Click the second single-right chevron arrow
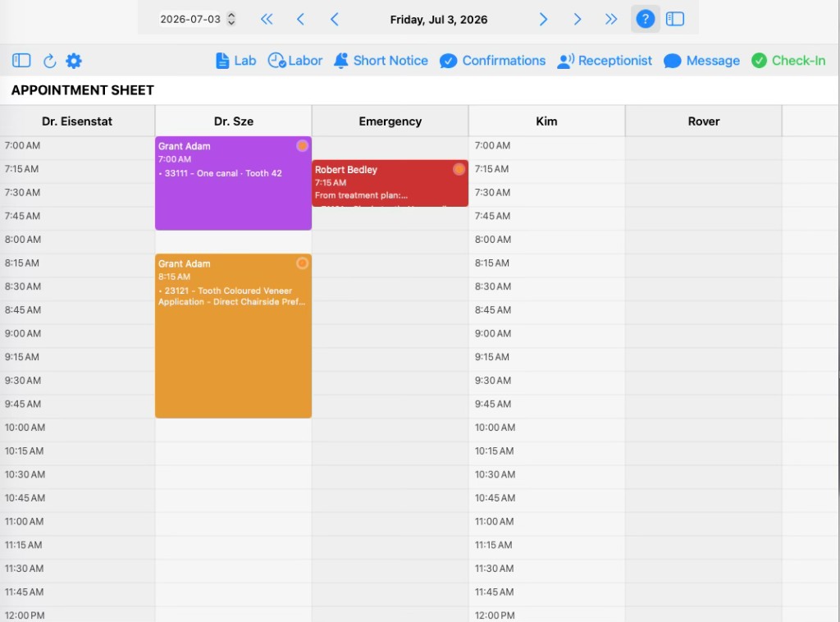 (x=577, y=20)
